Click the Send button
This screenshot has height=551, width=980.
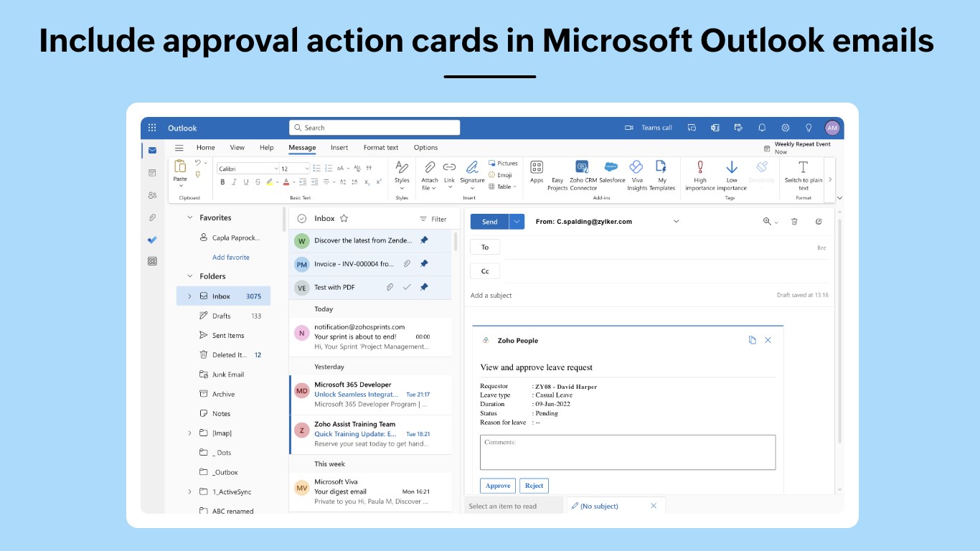click(490, 222)
